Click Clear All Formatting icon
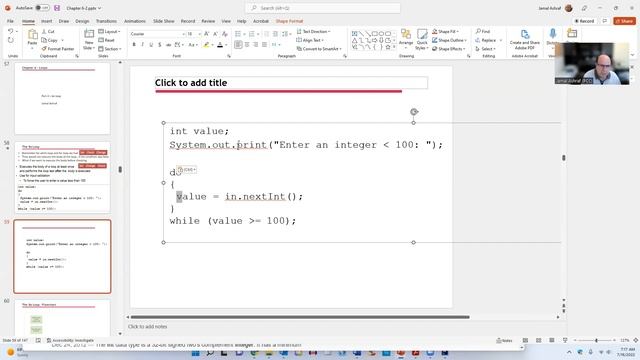Screen dimensions: 640x360 pos(224,34)
